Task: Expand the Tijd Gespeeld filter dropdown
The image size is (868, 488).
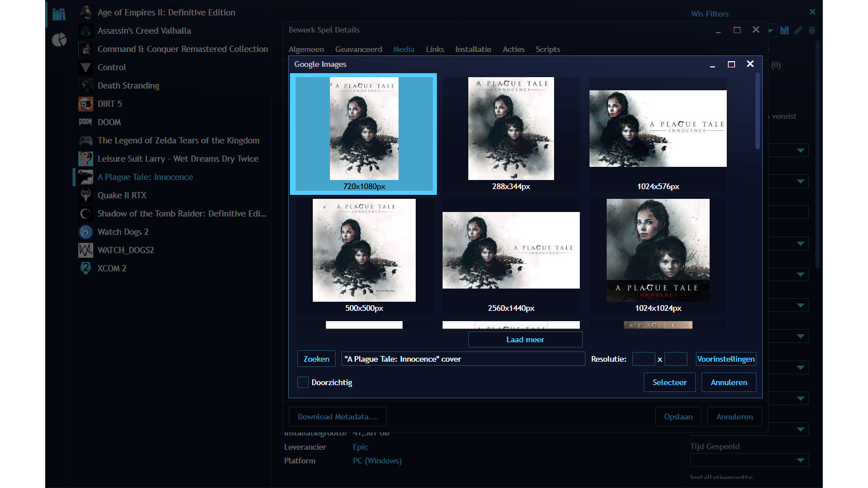Action: point(801,460)
